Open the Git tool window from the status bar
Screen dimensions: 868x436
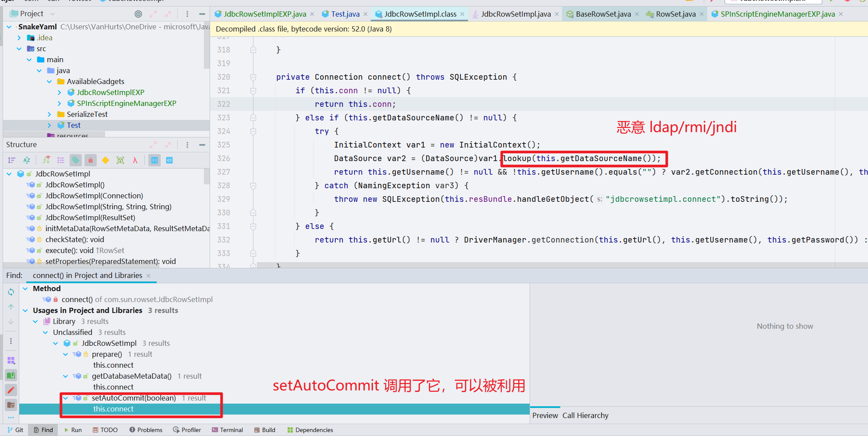coord(15,429)
